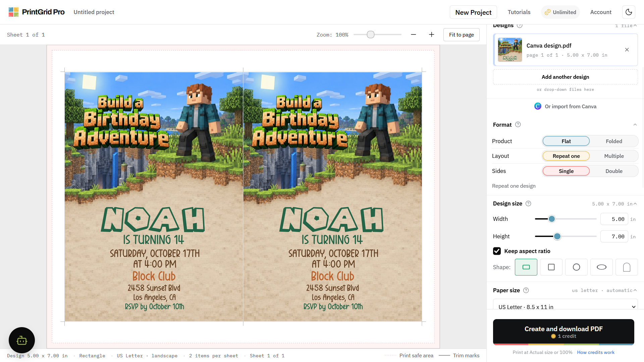Open Tutorials in top navigation
Screen dimensions: 644x362
pyautogui.click(x=519, y=12)
